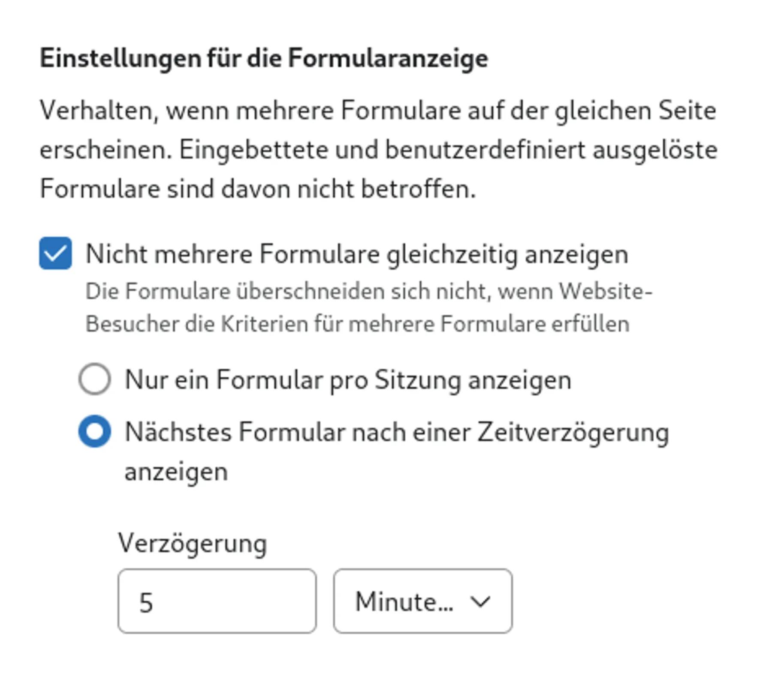Click the heading 'Einstellungen für die Formularanzeige'
The height and width of the screenshot is (686, 784).
pyautogui.click(x=264, y=58)
